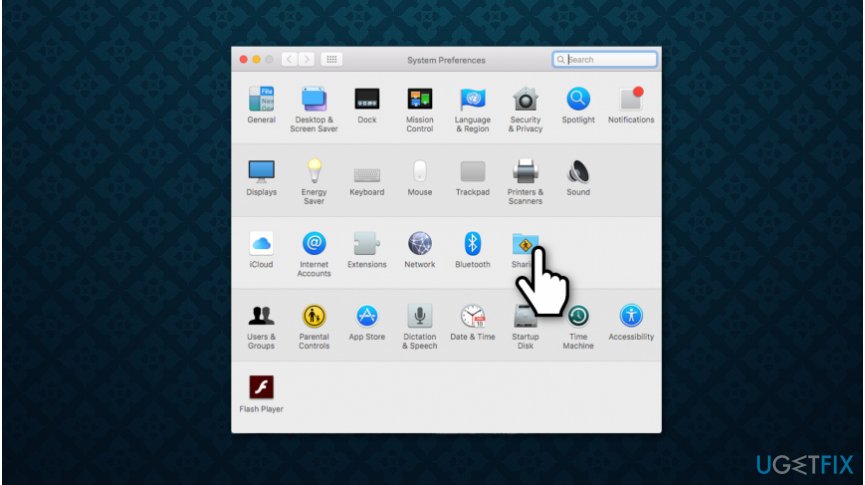
Task: Open Startup Disk pane
Action: pyautogui.click(x=524, y=317)
